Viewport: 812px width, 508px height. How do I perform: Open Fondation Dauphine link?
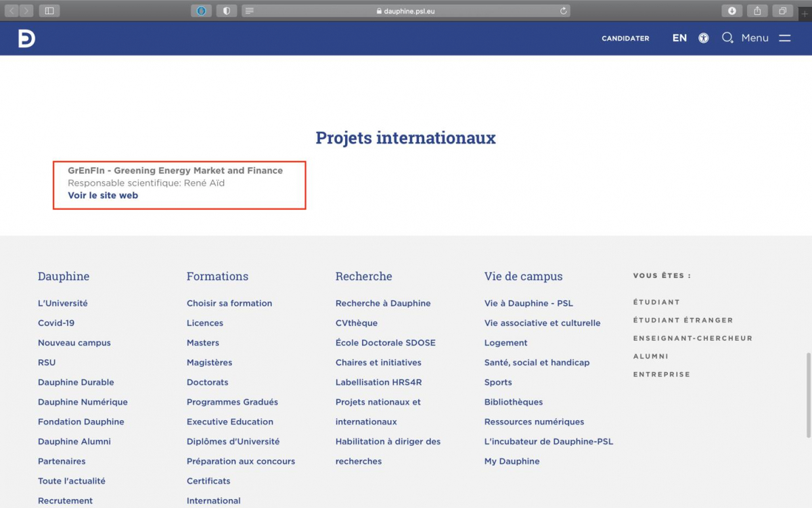coord(81,421)
